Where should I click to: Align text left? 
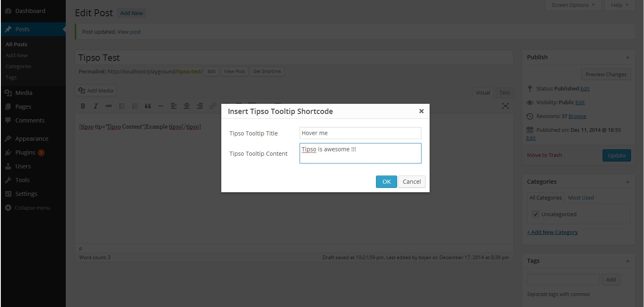pyautogui.click(x=174, y=106)
